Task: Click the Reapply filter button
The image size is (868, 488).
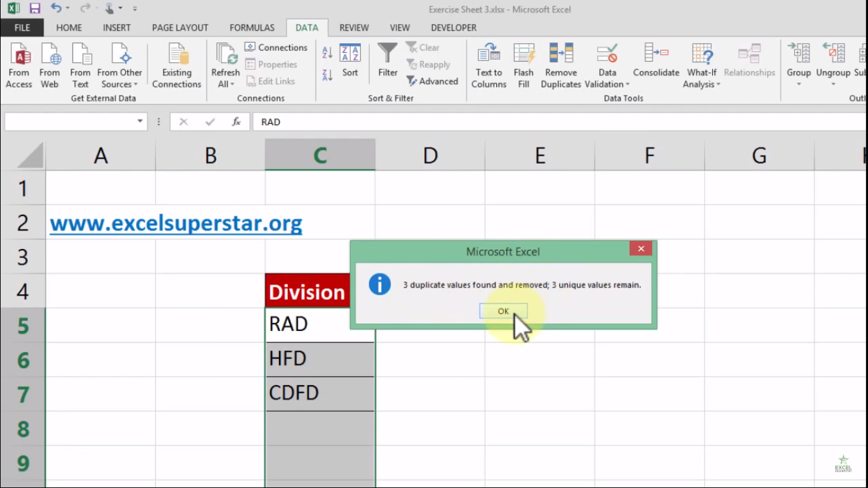Action: click(428, 64)
